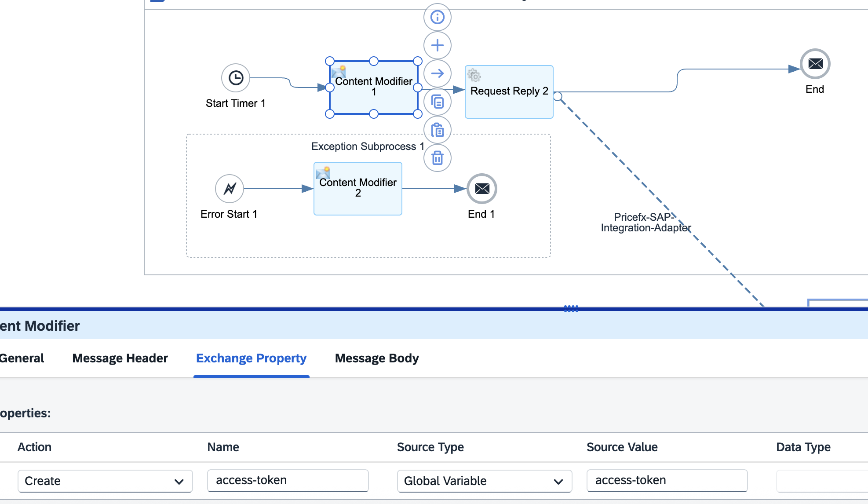The width and height of the screenshot is (868, 504).
Task: Select the End 1 envelope icon
Action: [x=482, y=189]
